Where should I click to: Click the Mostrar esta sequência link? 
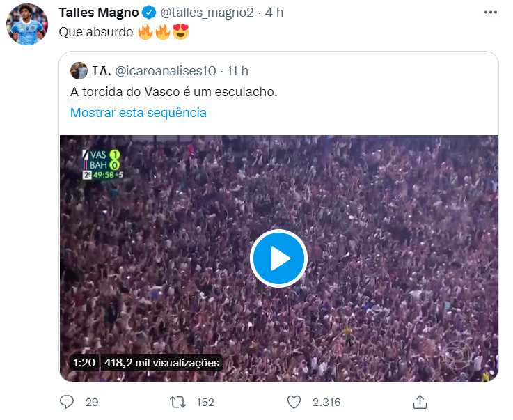click(x=139, y=113)
